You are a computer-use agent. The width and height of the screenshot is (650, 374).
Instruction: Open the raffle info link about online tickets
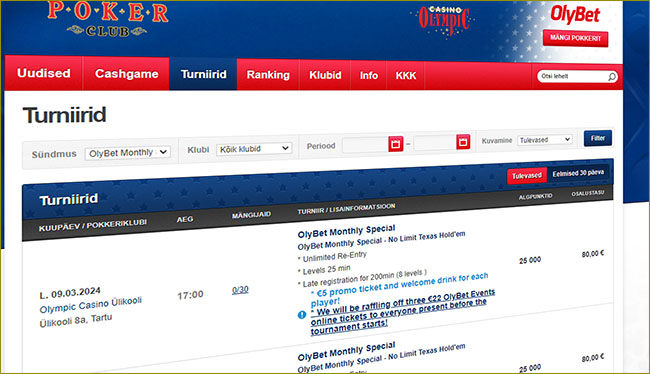(x=402, y=312)
